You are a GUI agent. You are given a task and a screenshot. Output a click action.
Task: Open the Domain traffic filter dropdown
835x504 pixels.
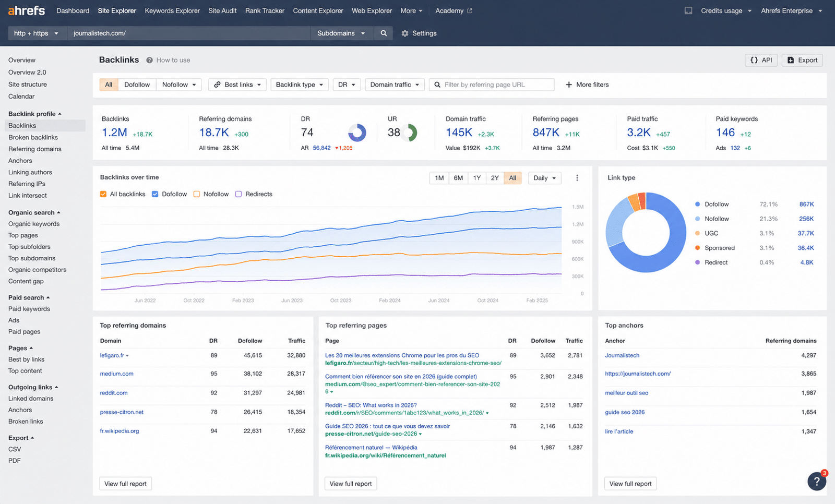[x=395, y=85]
